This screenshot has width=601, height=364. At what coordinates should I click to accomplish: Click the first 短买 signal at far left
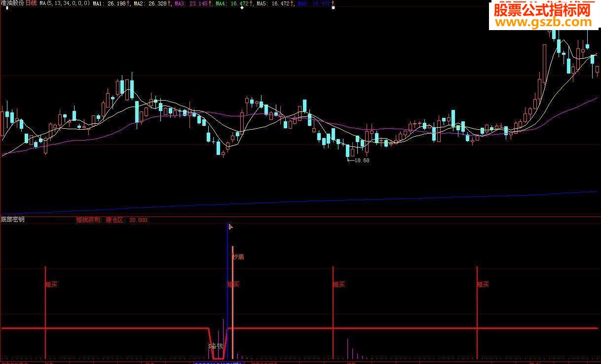click(x=51, y=284)
